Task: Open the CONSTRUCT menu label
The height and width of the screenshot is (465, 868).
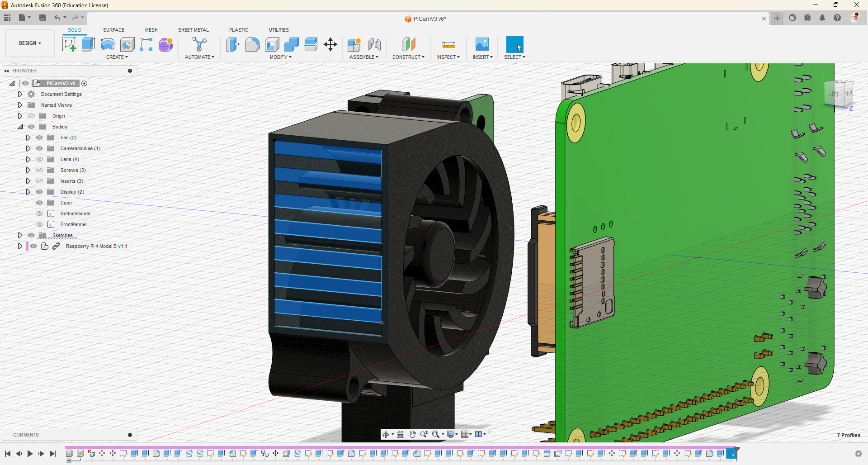Action: tap(408, 57)
